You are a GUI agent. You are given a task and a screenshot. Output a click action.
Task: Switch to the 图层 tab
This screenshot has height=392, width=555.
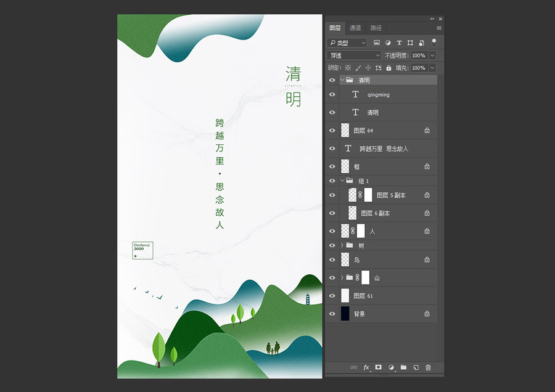335,28
